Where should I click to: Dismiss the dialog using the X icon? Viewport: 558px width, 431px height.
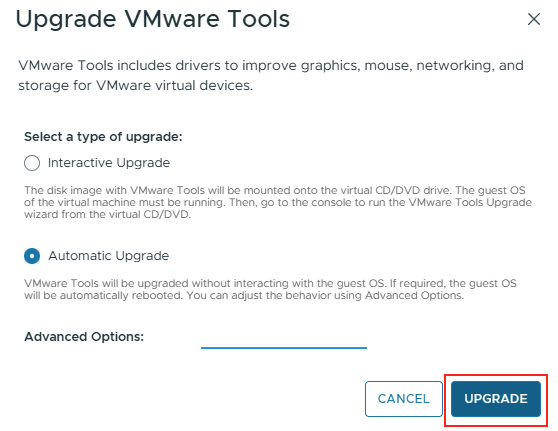533,19
